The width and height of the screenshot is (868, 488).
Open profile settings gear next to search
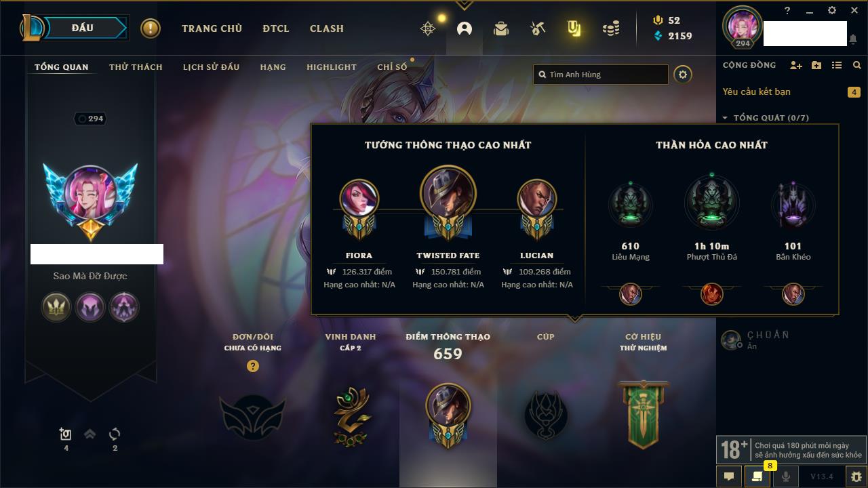pyautogui.click(x=683, y=75)
